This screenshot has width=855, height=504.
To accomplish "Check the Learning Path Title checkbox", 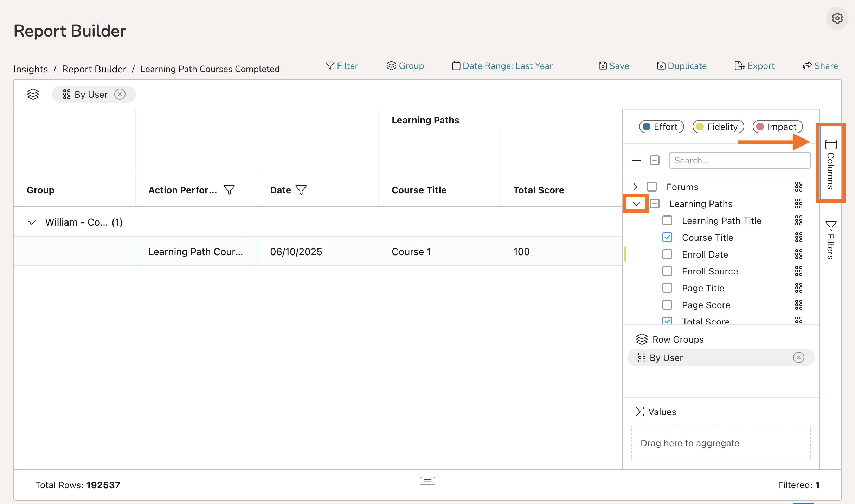I will click(x=667, y=220).
